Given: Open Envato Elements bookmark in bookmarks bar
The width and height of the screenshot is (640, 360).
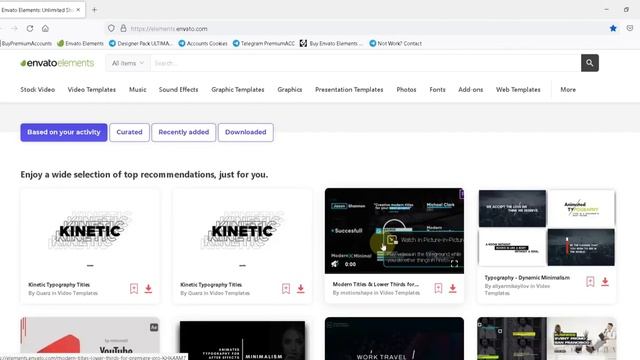Looking at the screenshot, I should pos(80,43).
